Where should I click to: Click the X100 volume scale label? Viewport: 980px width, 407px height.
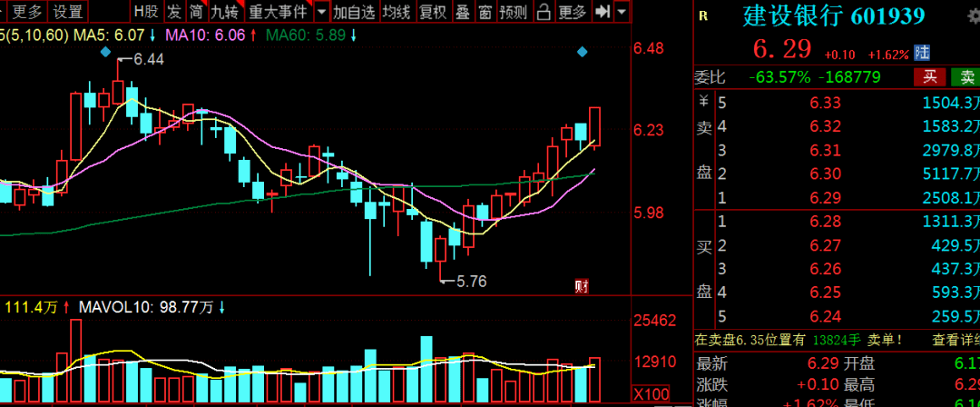[x=652, y=394]
